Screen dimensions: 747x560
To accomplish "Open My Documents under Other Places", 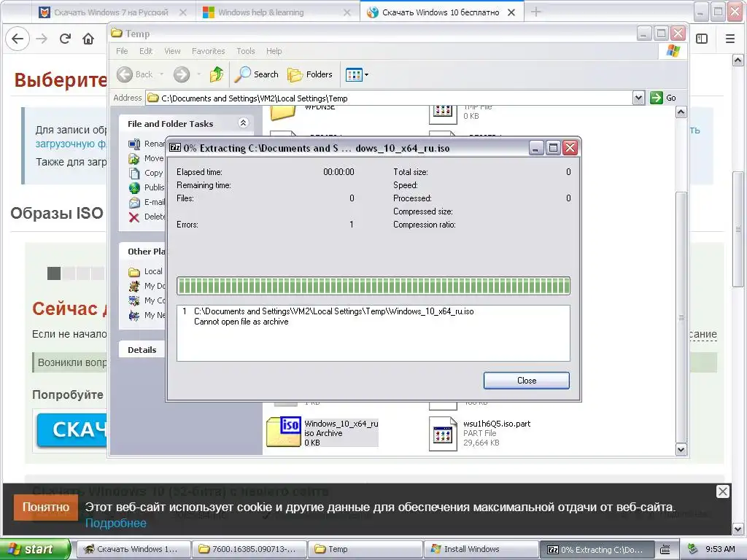I will click(147, 286).
